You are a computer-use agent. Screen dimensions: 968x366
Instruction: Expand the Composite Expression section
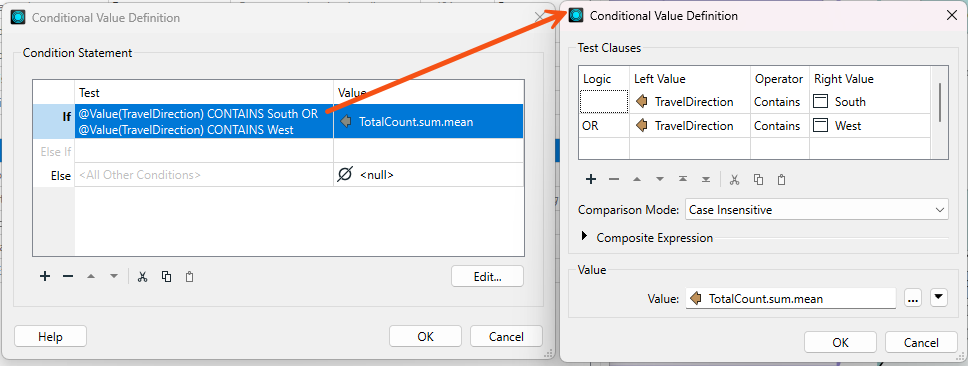pyautogui.click(x=585, y=237)
